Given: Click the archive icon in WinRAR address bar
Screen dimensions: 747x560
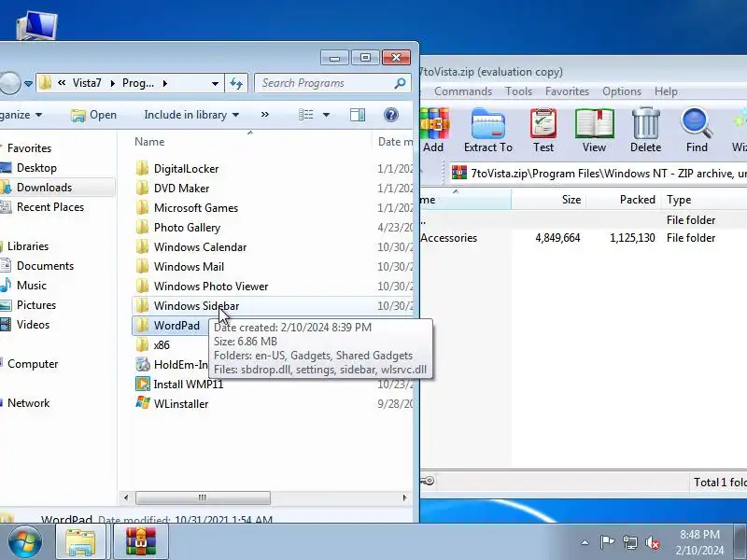Looking at the screenshot, I should click(459, 173).
